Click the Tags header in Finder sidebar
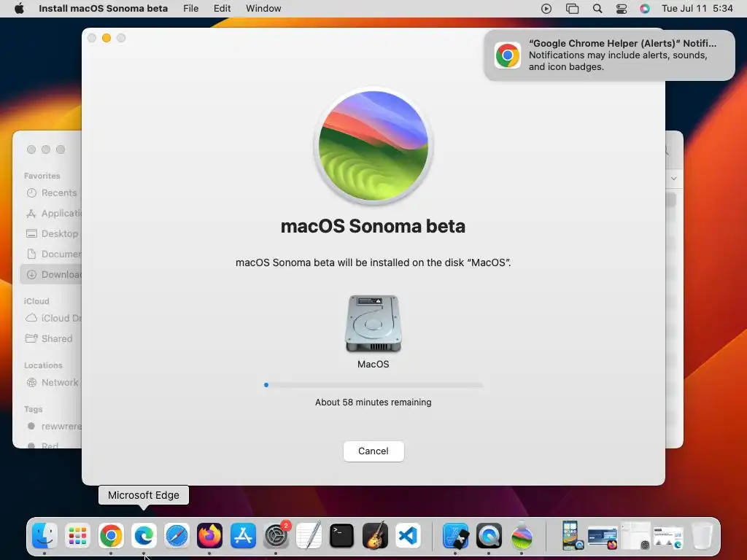 coord(34,409)
